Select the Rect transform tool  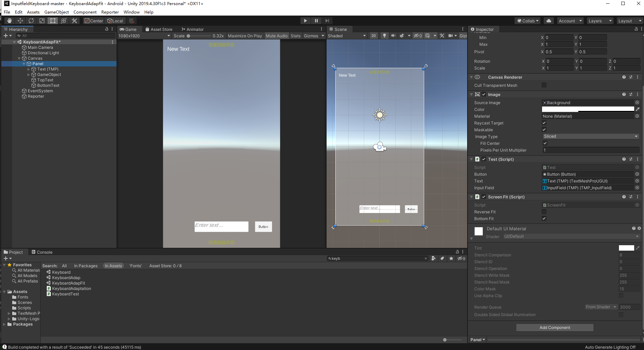click(53, 21)
